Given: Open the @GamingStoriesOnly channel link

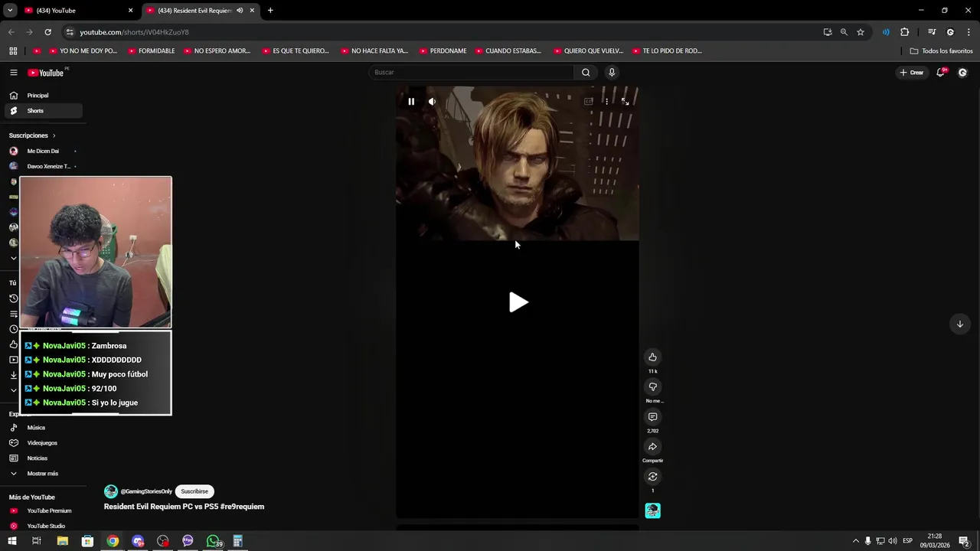Looking at the screenshot, I should [146, 491].
